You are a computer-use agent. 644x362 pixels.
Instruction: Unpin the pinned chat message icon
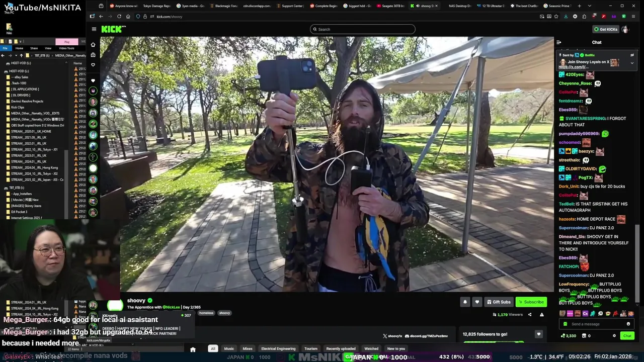[x=632, y=55]
